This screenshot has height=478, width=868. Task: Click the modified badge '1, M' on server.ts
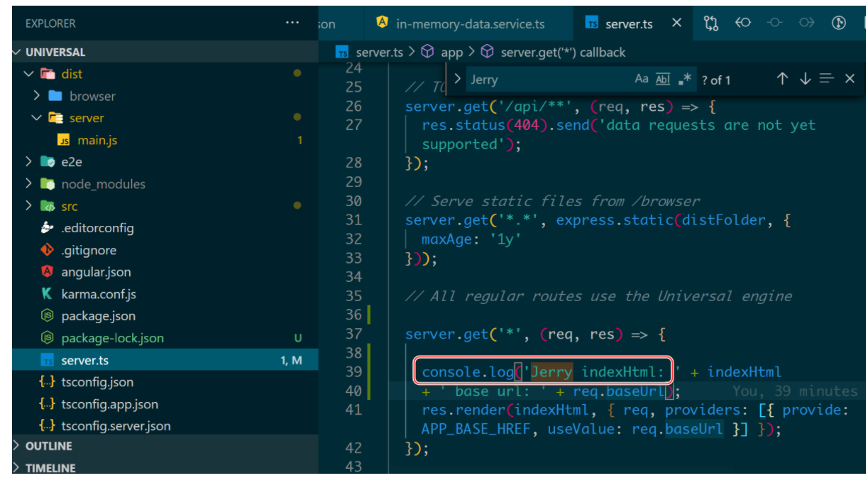tap(292, 360)
